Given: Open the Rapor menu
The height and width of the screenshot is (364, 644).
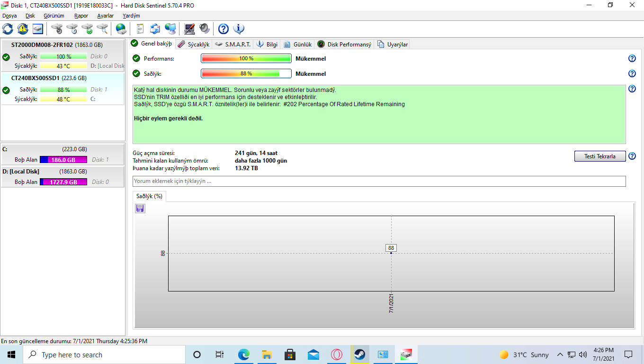Looking at the screenshot, I should click(81, 16).
